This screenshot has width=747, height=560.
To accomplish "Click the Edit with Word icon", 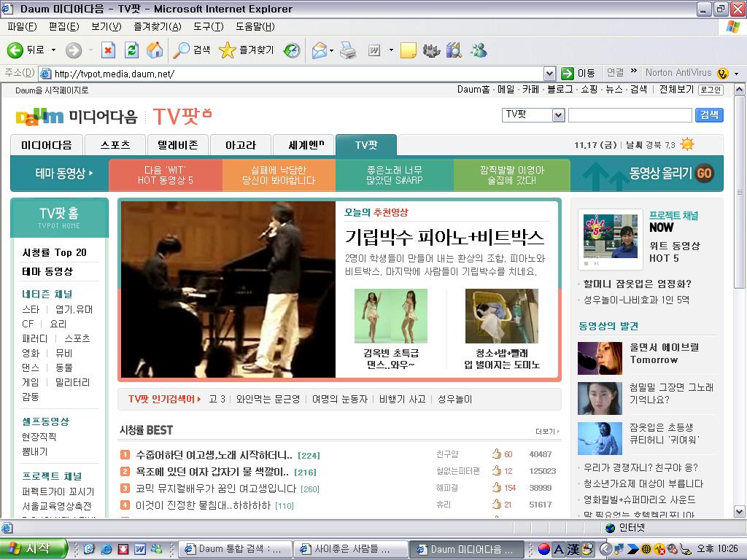I will click(x=374, y=50).
